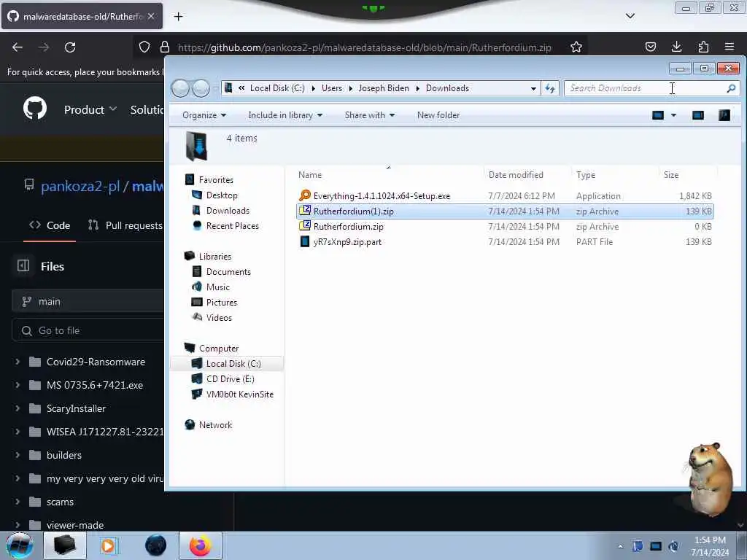
Task: Close the malwaredatabase-old Firefox tab
Action: (x=151, y=16)
